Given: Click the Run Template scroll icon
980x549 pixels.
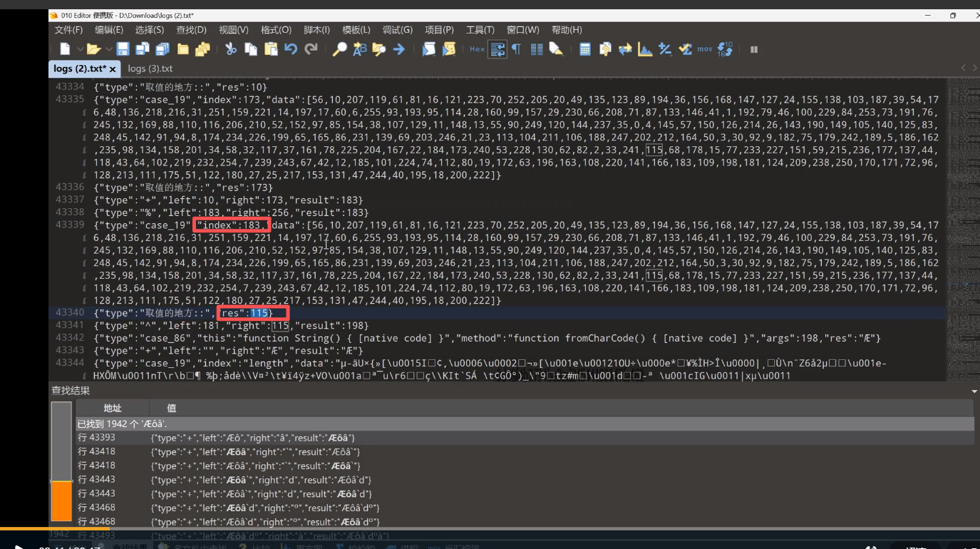Looking at the screenshot, I should [448, 49].
